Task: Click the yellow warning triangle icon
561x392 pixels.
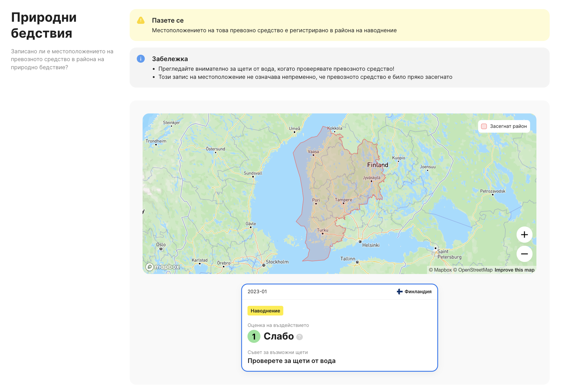Action: point(141,20)
